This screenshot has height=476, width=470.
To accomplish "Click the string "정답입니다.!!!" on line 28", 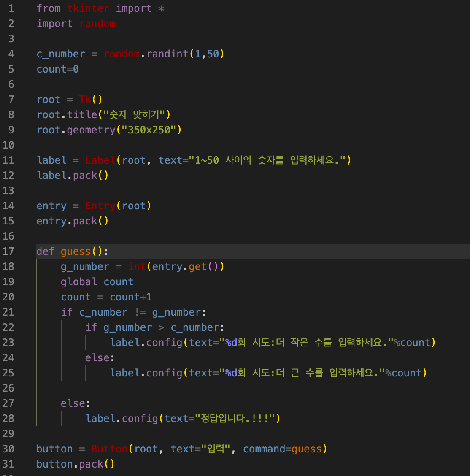I will pyautogui.click(x=235, y=418).
